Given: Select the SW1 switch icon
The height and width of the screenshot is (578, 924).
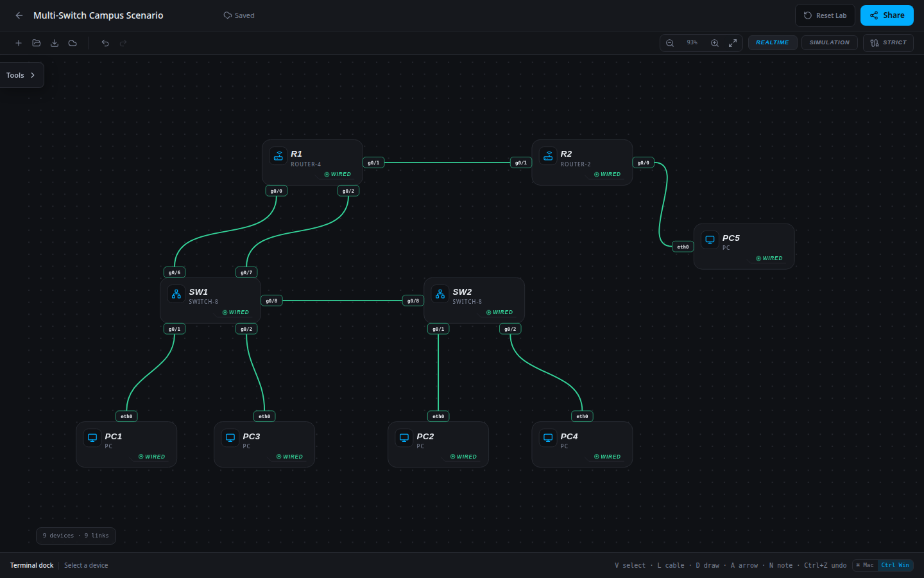Looking at the screenshot, I should tap(176, 294).
